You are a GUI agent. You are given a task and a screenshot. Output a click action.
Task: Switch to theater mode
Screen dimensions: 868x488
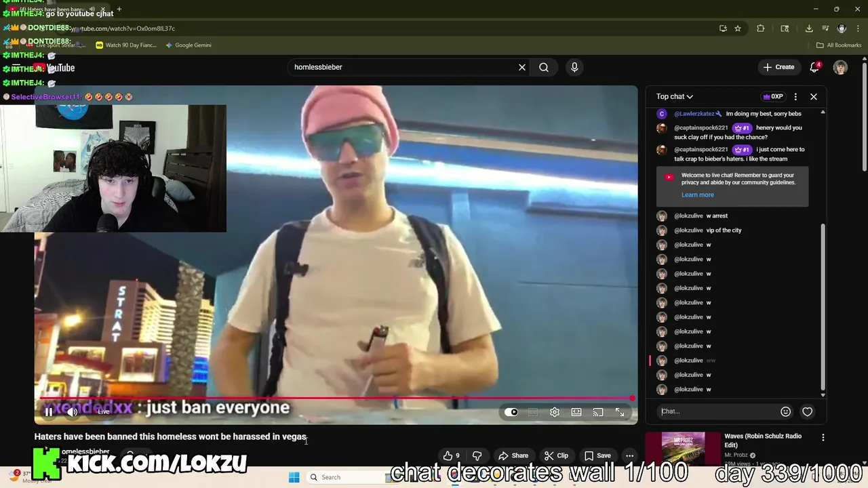tap(576, 412)
